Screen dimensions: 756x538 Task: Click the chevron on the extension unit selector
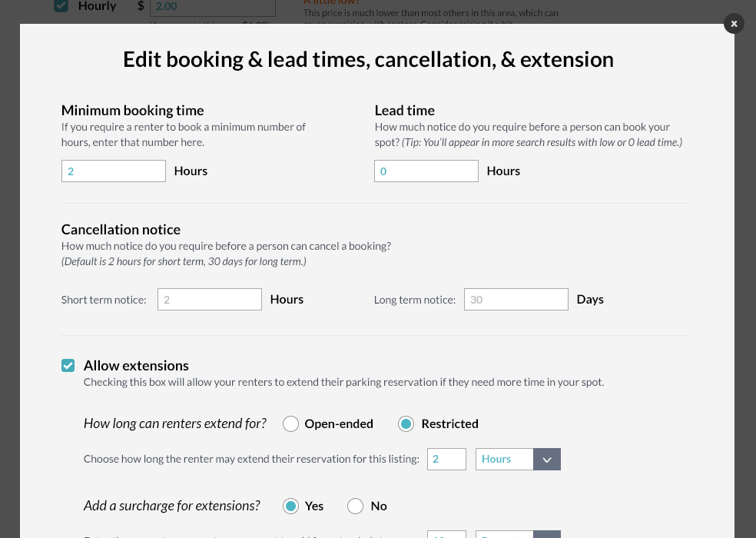546,459
